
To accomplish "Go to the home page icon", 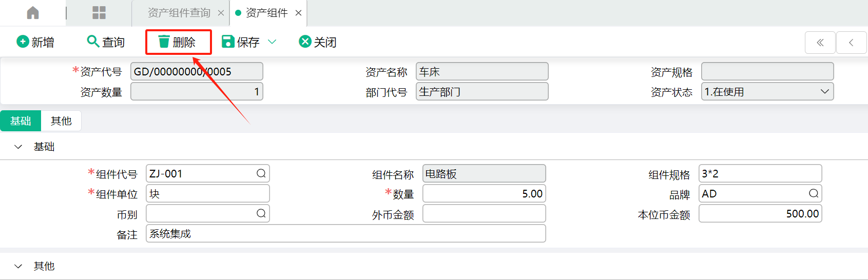I will (33, 13).
